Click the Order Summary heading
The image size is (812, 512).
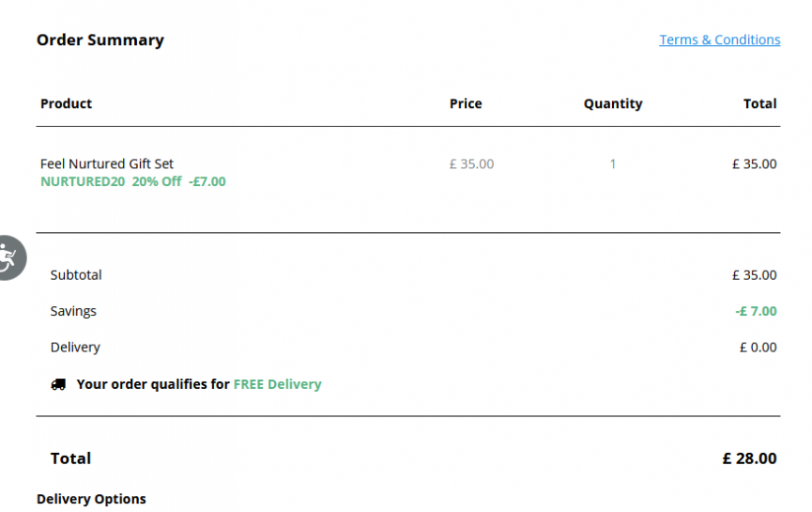[x=100, y=39]
